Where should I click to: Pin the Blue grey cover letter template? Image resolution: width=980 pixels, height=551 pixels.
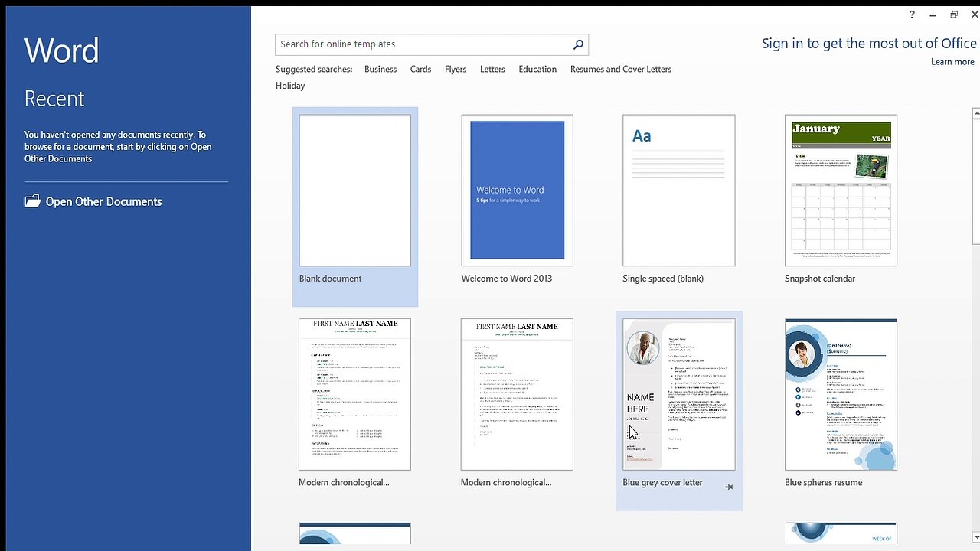click(x=729, y=487)
